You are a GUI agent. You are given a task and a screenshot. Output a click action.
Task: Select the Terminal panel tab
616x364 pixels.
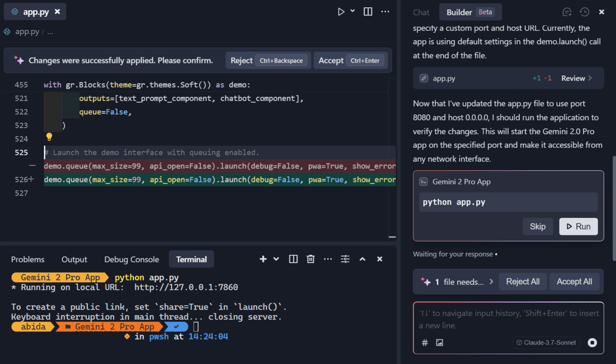pyautogui.click(x=191, y=259)
